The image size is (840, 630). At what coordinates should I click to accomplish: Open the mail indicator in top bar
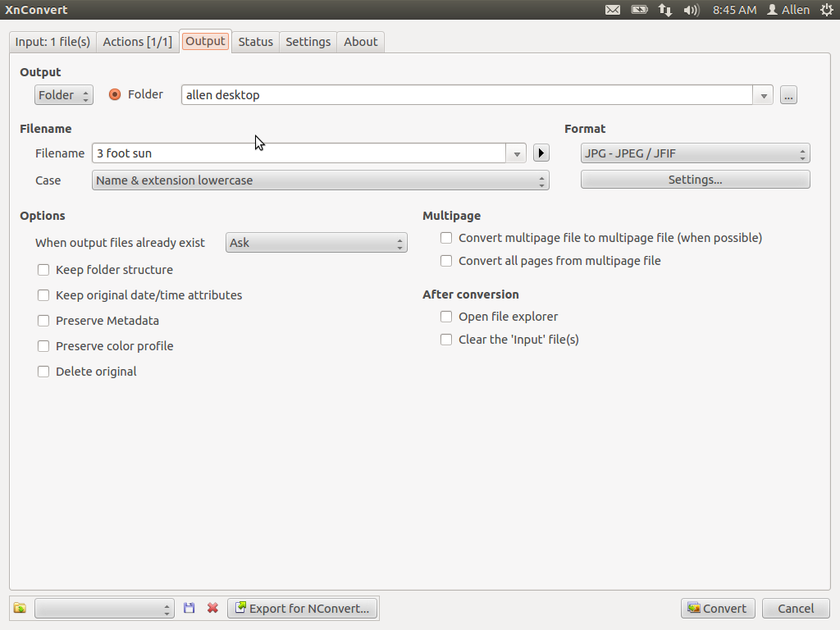click(x=613, y=10)
